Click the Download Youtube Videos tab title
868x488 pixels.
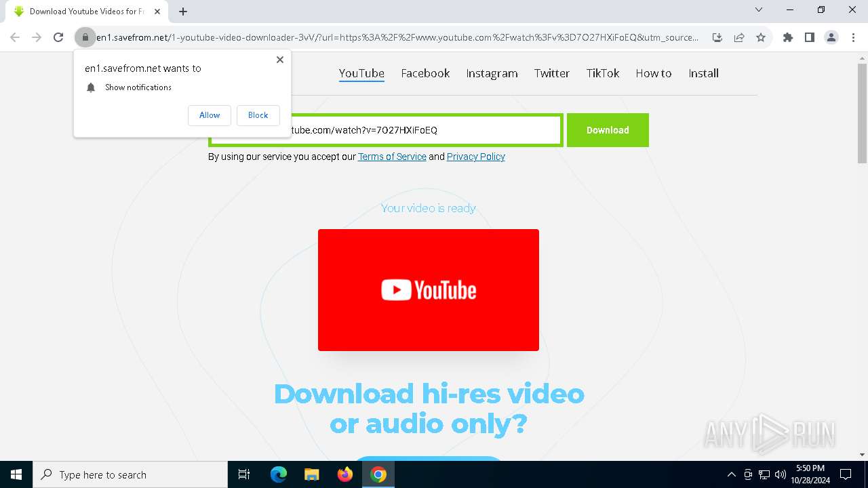tap(87, 11)
